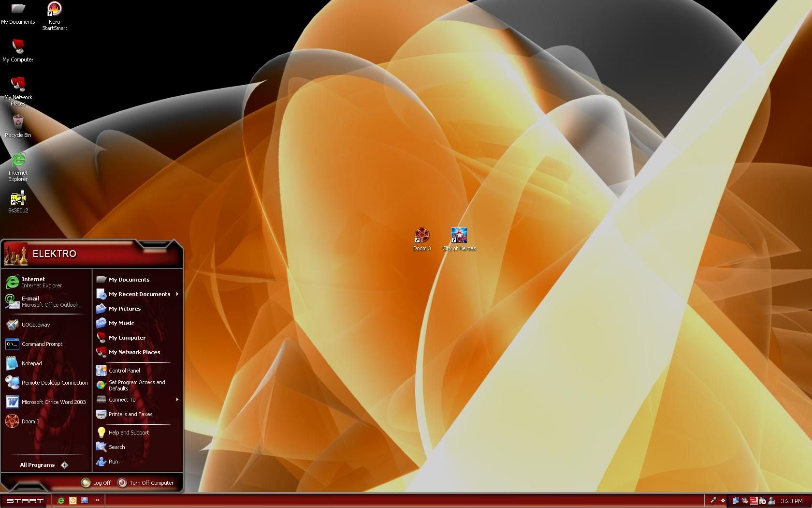Screen dimensions: 812x508
Task: Open My Documents desktop icon
Action: click(x=18, y=14)
